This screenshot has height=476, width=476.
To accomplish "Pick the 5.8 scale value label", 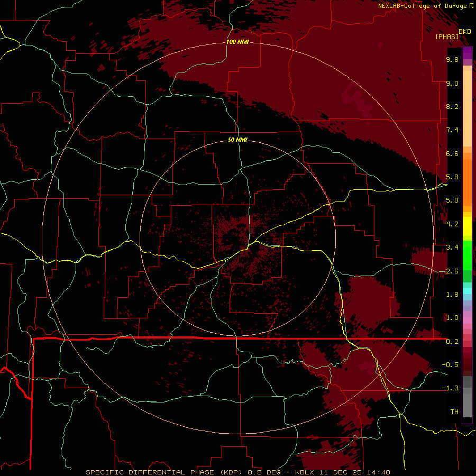I will pos(452,177).
